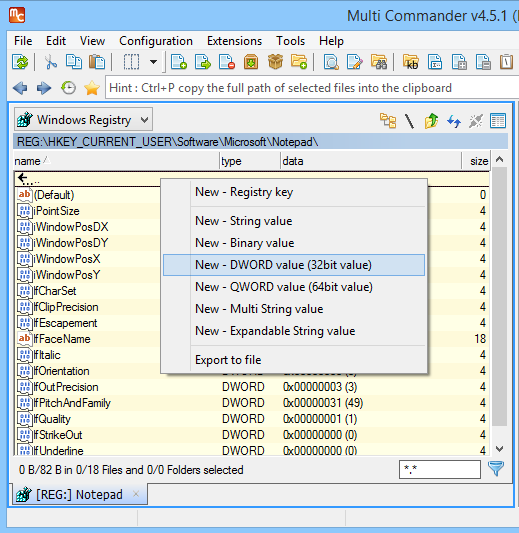Image resolution: width=519 pixels, height=533 pixels.
Task: Choose New - String value
Action: point(294,221)
